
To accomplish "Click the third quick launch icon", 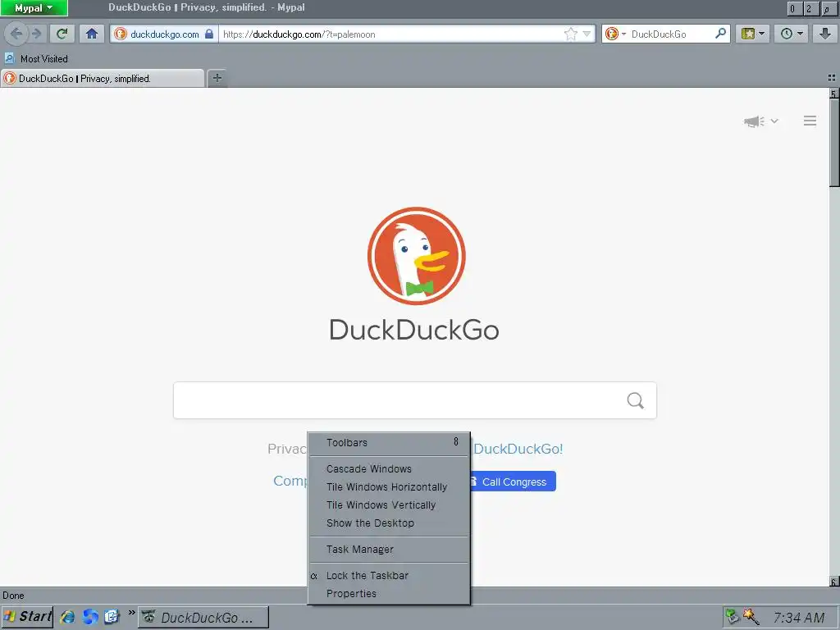I will click(112, 617).
